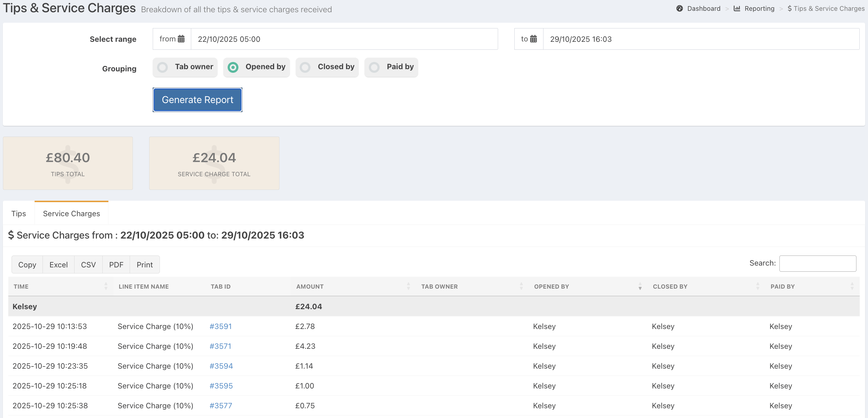Export table with the Excel button

tap(58, 265)
